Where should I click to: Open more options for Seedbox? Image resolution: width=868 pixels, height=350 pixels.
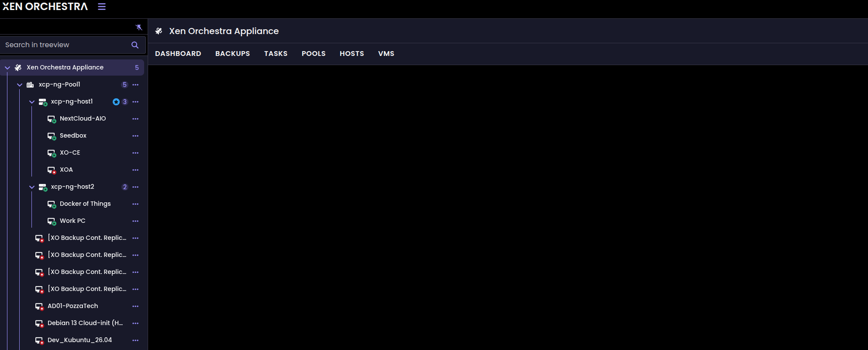[x=135, y=136]
